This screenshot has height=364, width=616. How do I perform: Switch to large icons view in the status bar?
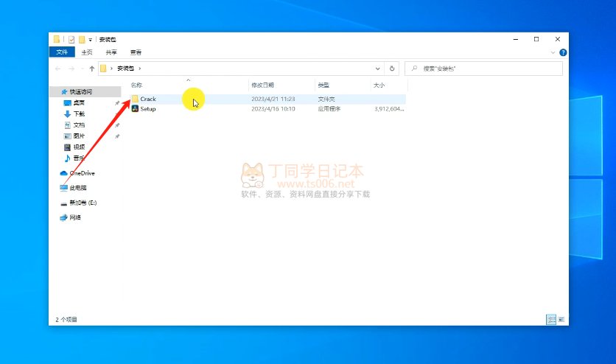[562, 320]
